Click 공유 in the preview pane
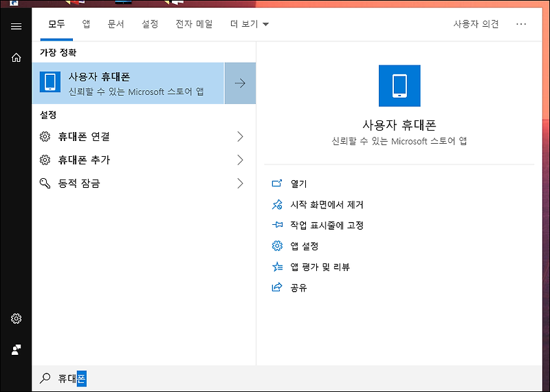The image size is (550, 392). 298,288
